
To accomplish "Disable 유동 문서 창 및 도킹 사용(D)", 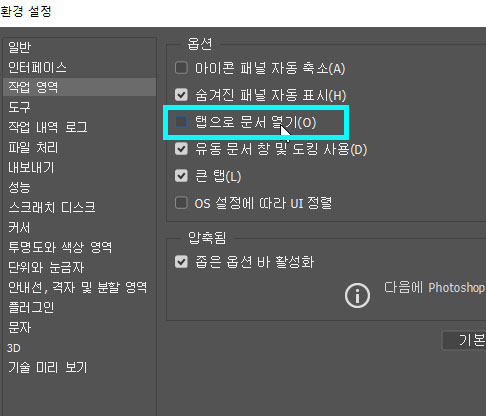I will click(181, 148).
